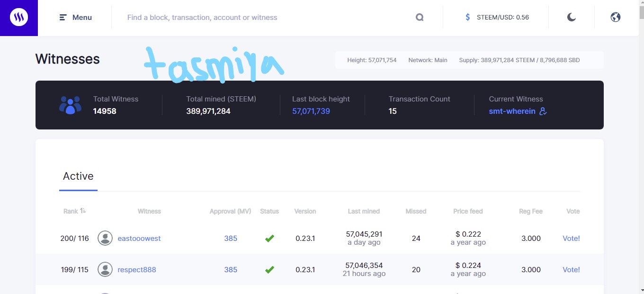Open last block height 57,071,739 link
Image resolution: width=644 pixels, height=294 pixels.
[x=311, y=111]
